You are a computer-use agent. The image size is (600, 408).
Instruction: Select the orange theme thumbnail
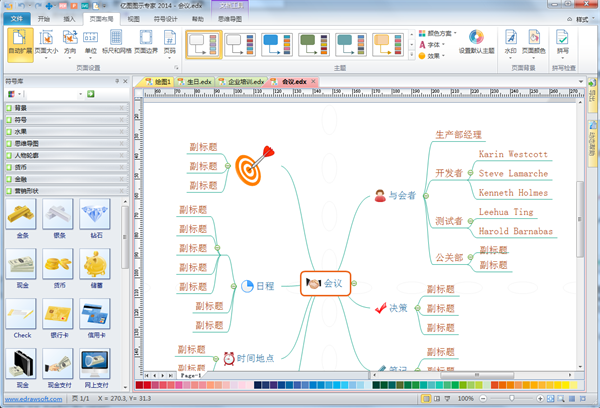click(x=388, y=45)
